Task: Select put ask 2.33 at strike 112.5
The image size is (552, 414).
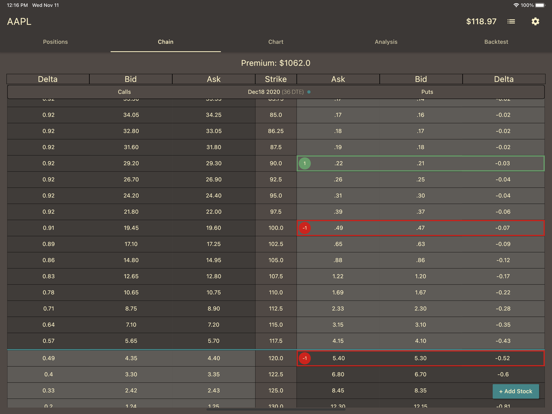Action: click(338, 309)
